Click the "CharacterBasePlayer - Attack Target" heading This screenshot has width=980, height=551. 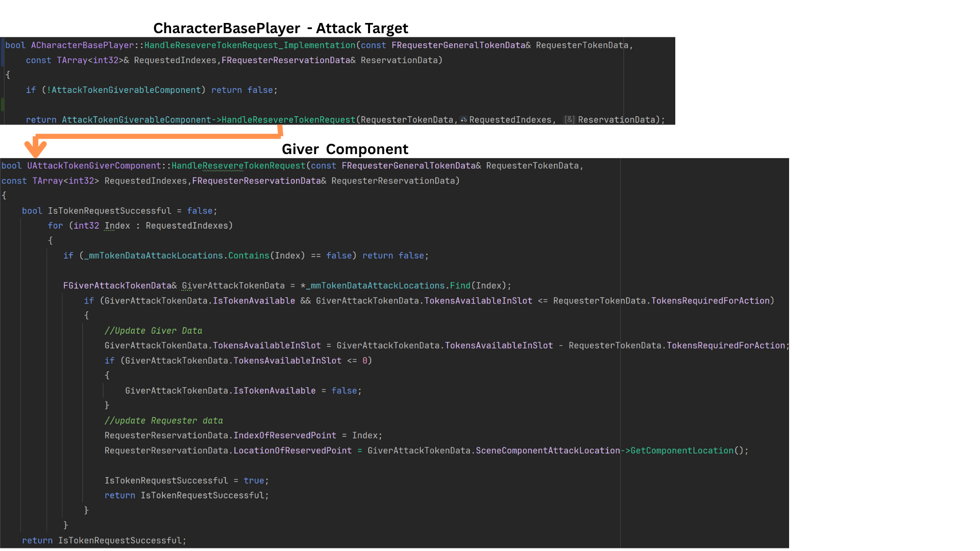click(x=280, y=28)
